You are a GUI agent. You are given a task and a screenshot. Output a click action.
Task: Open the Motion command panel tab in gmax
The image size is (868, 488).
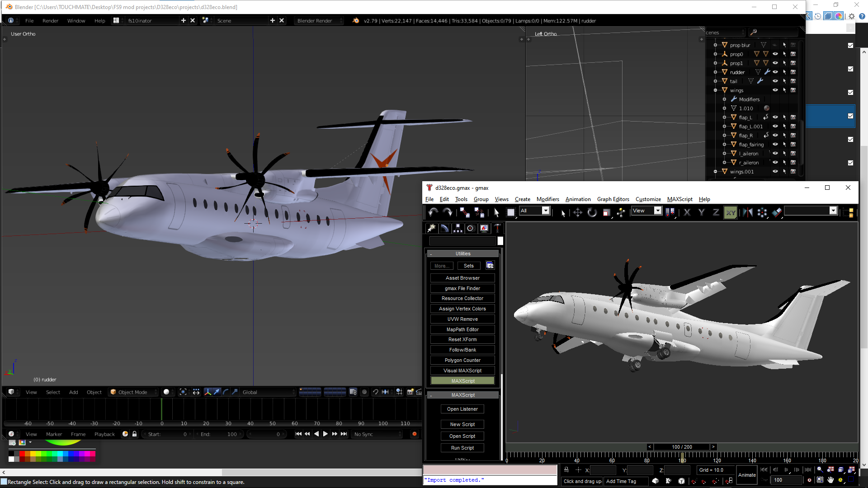(x=471, y=228)
